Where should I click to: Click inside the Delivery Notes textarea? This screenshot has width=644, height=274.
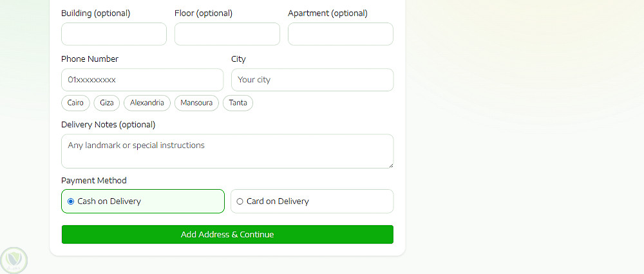pos(227,151)
